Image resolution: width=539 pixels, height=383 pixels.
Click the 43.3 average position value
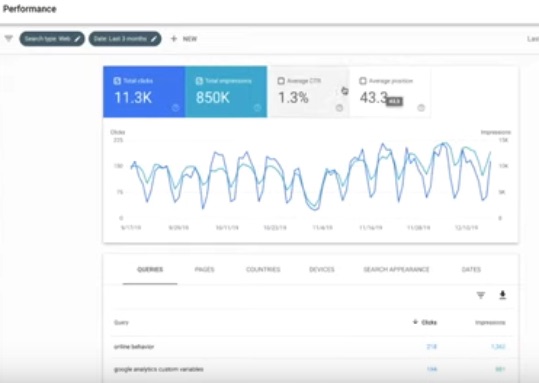coord(374,97)
